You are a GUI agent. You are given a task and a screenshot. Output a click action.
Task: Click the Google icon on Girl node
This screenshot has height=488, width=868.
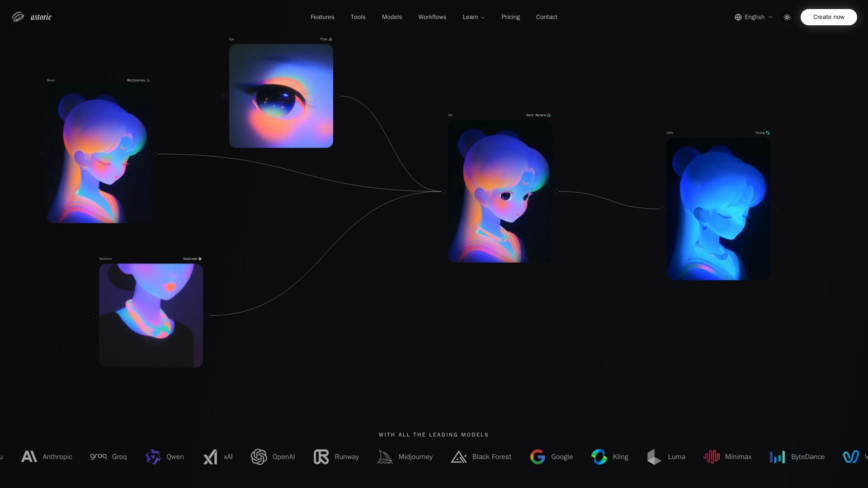click(x=549, y=115)
